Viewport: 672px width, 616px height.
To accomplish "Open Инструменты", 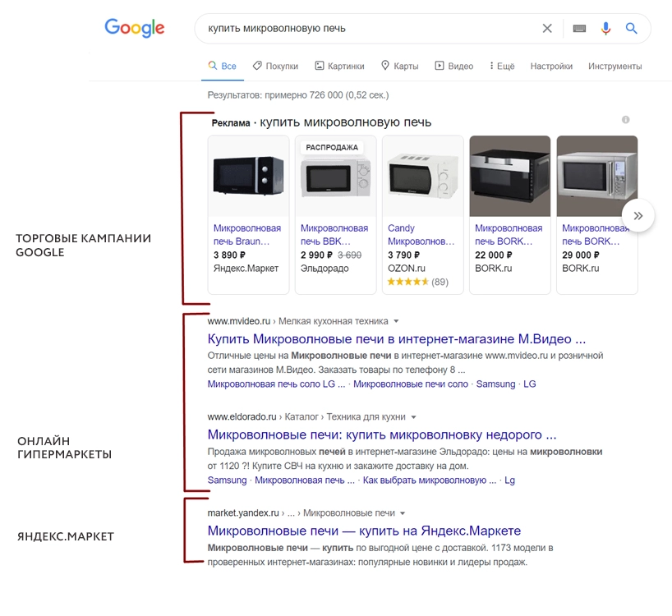I will pos(614,66).
